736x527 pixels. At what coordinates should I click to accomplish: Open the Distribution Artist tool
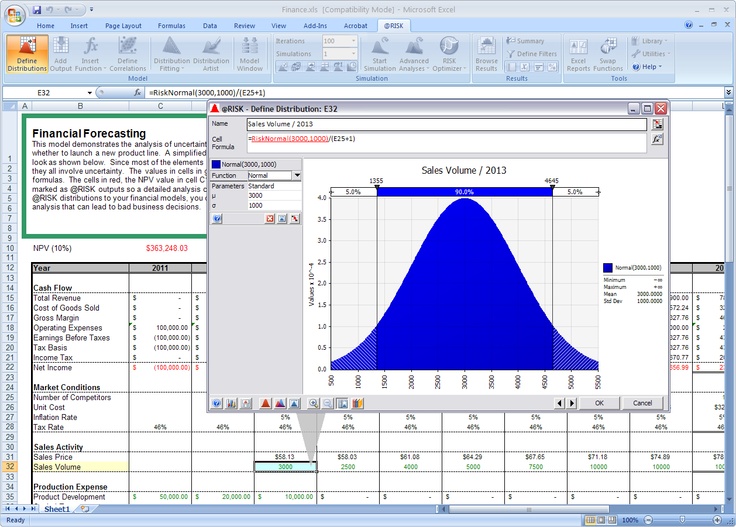tap(211, 54)
